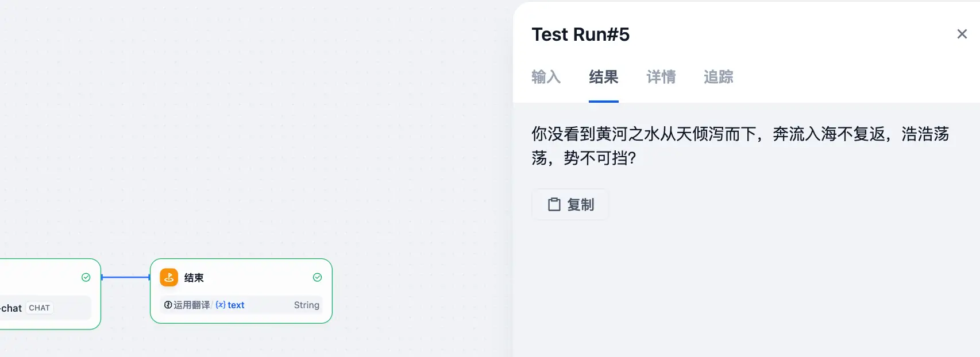This screenshot has width=980, height=357.
Task: Click the {x} variable icon before text
Action: point(221,305)
